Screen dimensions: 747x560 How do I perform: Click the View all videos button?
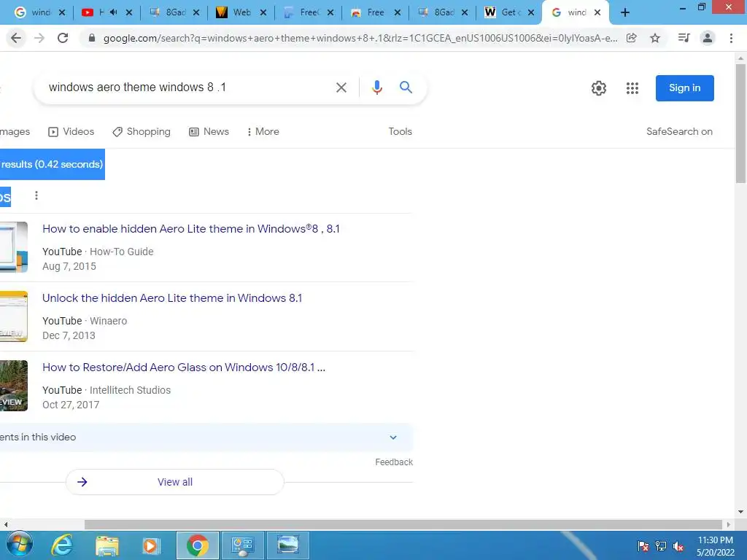point(175,482)
